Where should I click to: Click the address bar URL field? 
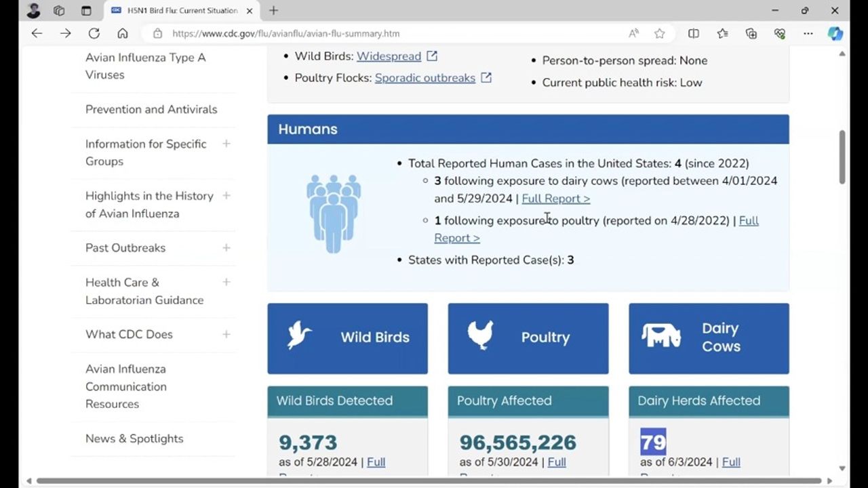click(393, 33)
